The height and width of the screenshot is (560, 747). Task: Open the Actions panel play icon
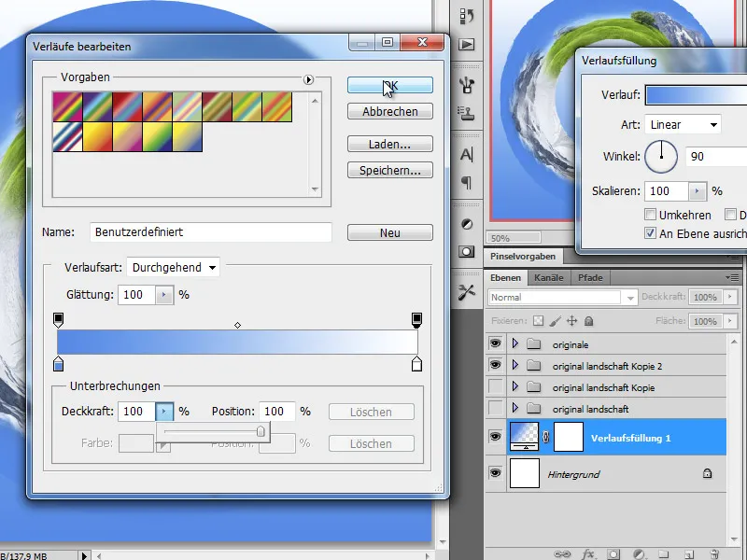point(466,44)
